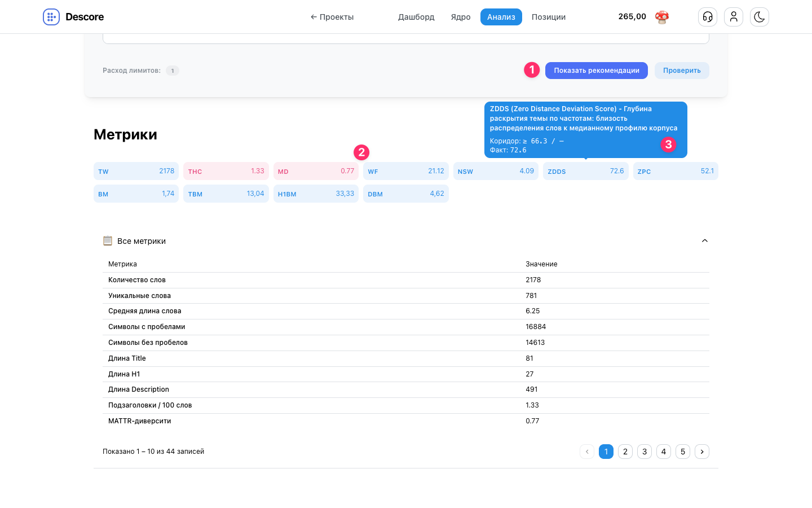
Task: Click the Проверить button
Action: coord(682,71)
